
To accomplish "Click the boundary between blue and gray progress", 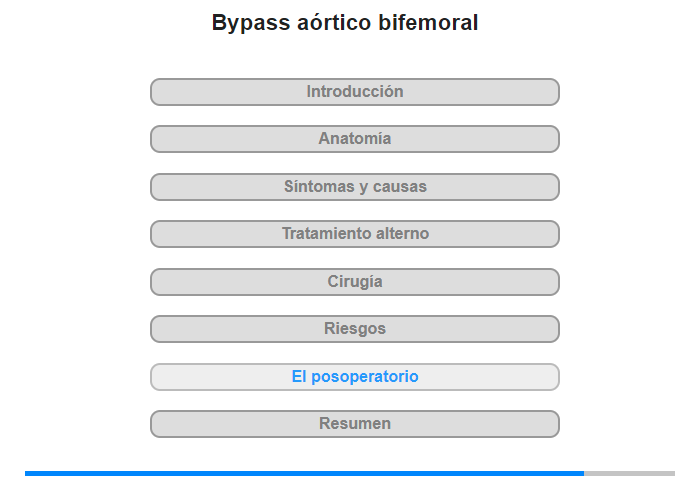I will pos(584,473).
